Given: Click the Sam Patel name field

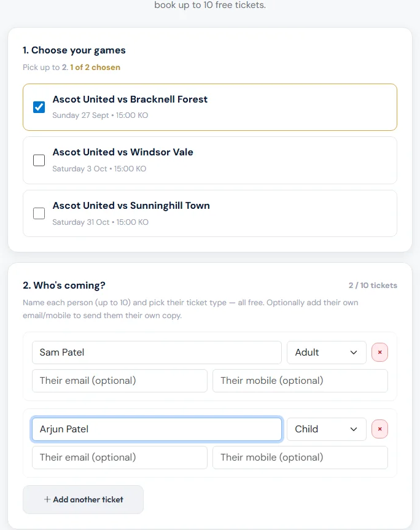Looking at the screenshot, I should (157, 352).
